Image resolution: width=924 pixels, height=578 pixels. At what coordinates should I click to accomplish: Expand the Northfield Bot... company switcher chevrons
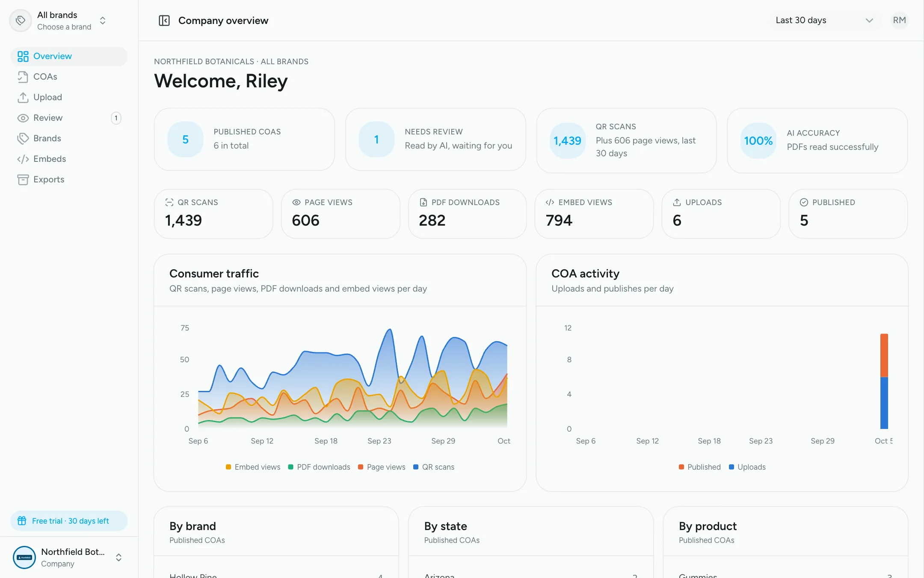coord(119,557)
